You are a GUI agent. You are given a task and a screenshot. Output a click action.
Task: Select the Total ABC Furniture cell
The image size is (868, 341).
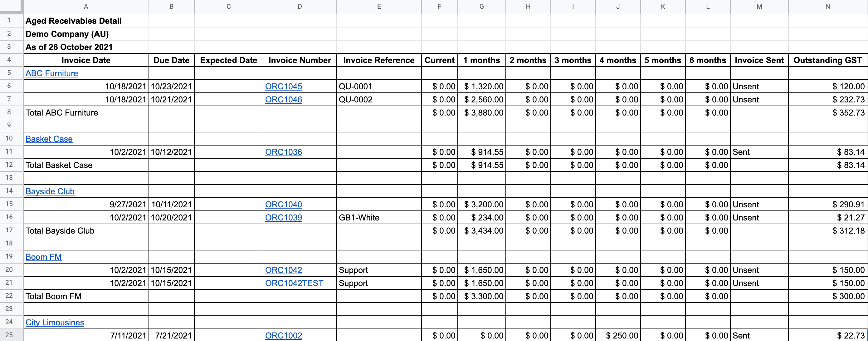(86, 113)
